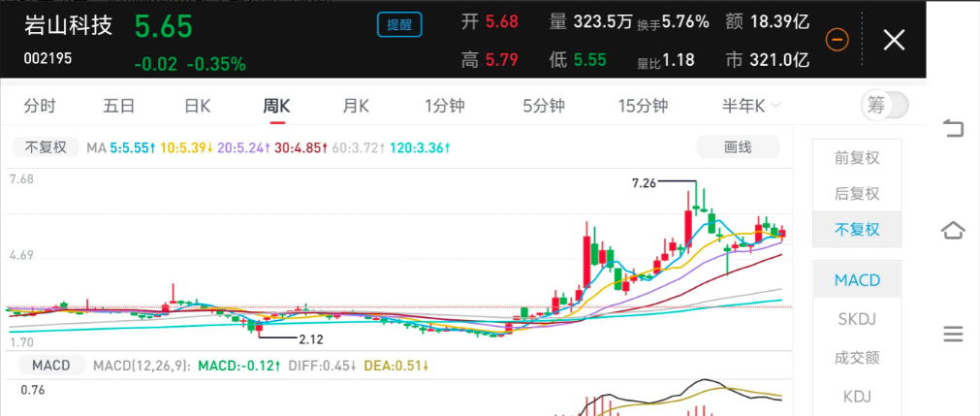Click the DEA:0.51 value
The image size is (980, 416).
(x=395, y=366)
